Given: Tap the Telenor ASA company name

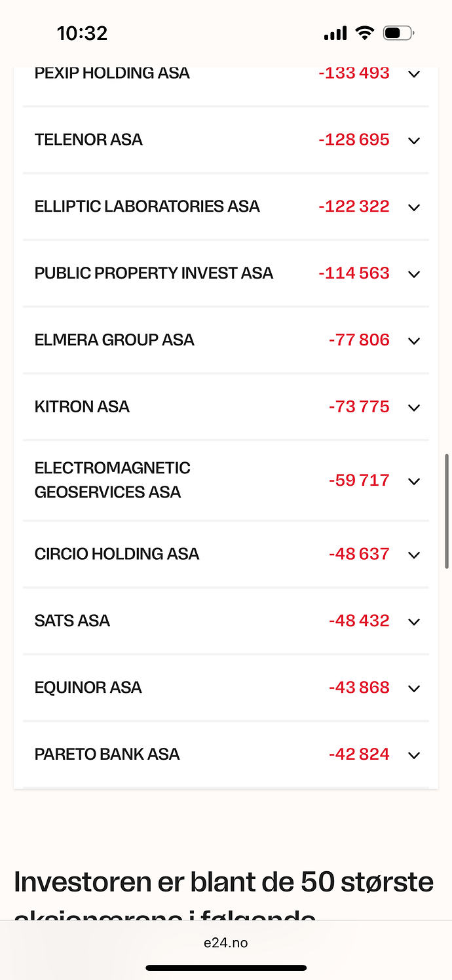Looking at the screenshot, I should coord(88,140).
